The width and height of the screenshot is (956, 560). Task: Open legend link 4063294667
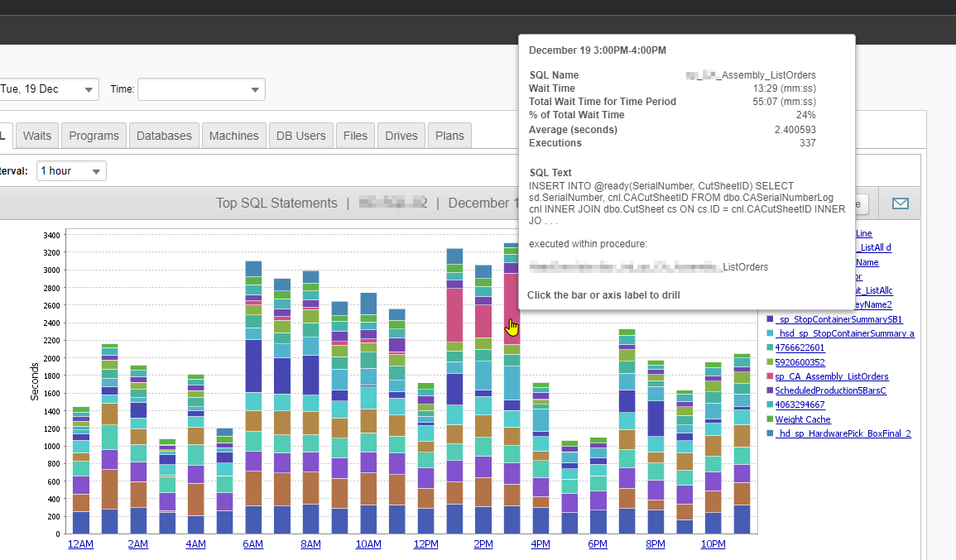(800, 404)
